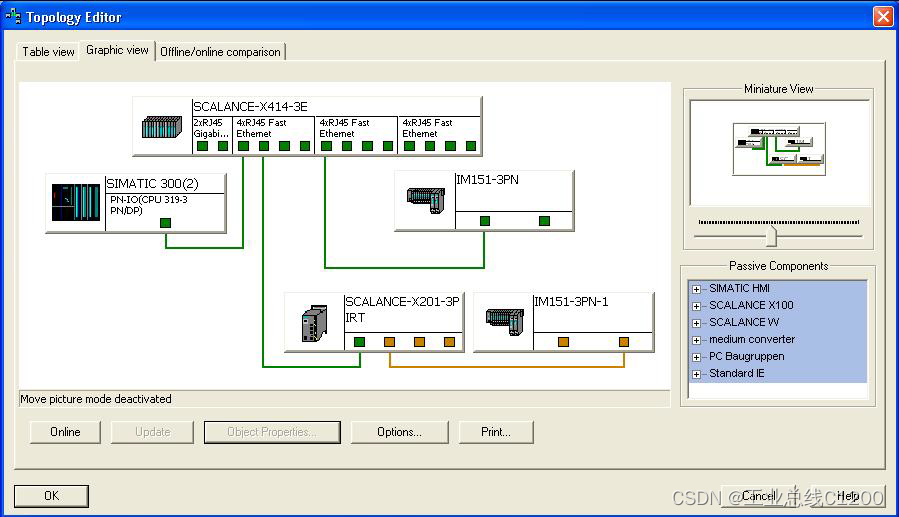Select the SCALANCE-X201-3P IRT device icon
The width and height of the screenshot is (899, 517).
(x=314, y=323)
